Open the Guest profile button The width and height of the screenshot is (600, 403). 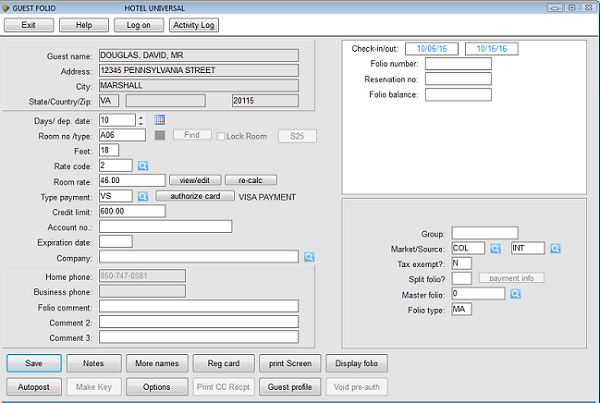point(290,387)
